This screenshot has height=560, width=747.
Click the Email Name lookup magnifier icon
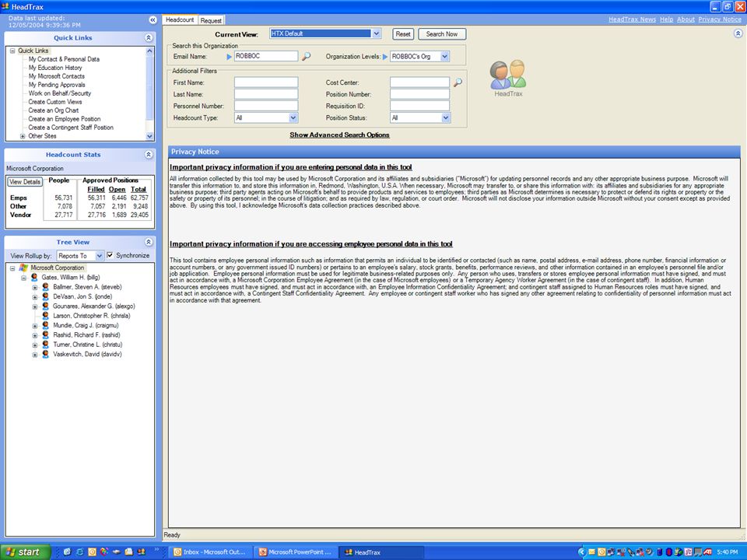point(307,56)
